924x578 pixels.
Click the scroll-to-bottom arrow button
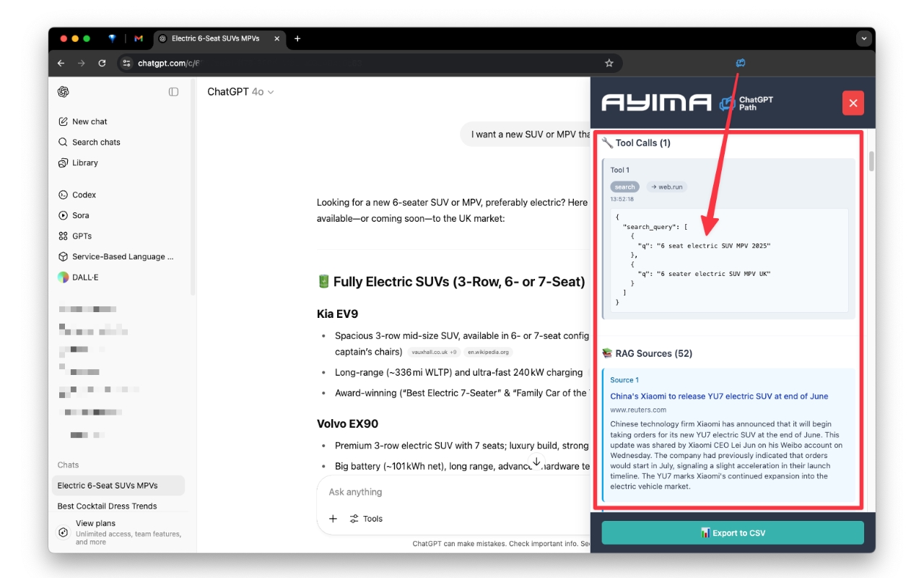point(536,462)
